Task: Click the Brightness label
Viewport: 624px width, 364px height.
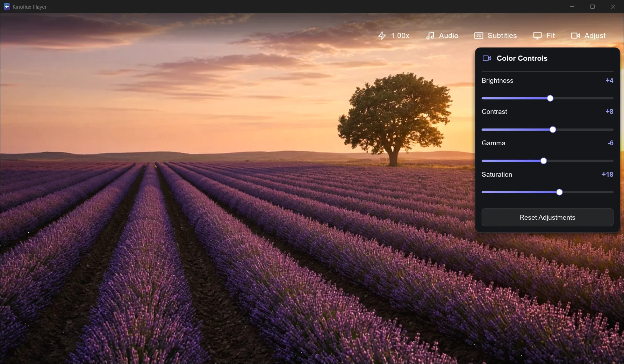Action: (497, 81)
